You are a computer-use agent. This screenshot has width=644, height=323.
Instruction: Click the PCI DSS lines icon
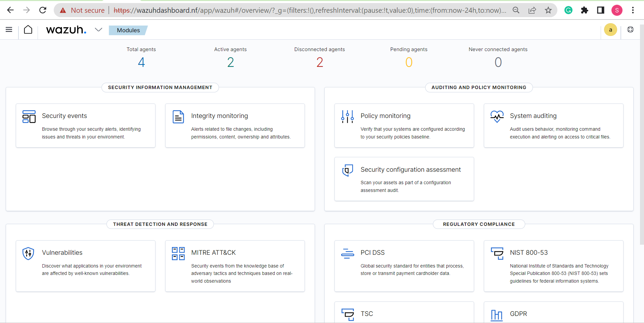tap(348, 253)
